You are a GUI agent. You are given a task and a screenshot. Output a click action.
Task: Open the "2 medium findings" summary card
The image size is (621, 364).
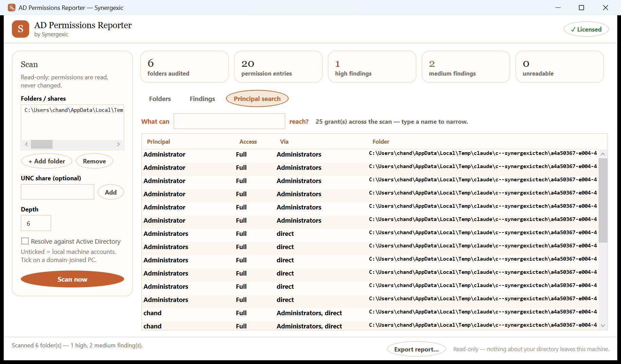click(466, 67)
